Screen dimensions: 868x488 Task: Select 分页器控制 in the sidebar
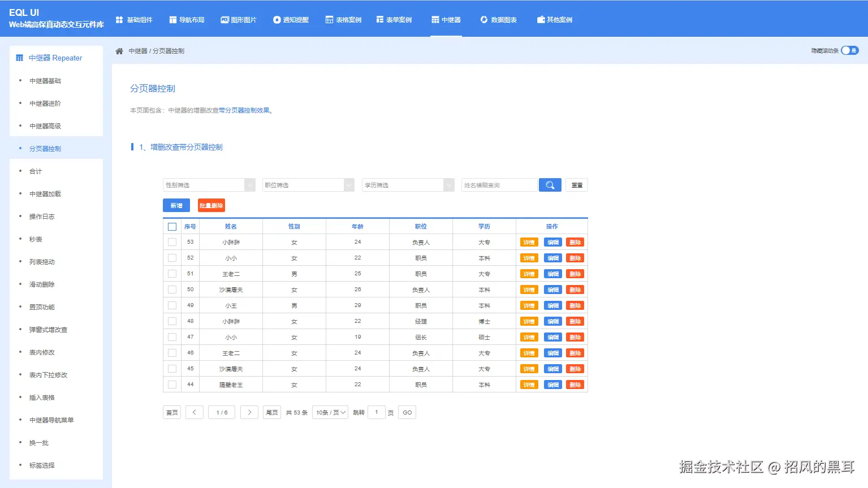(56, 149)
